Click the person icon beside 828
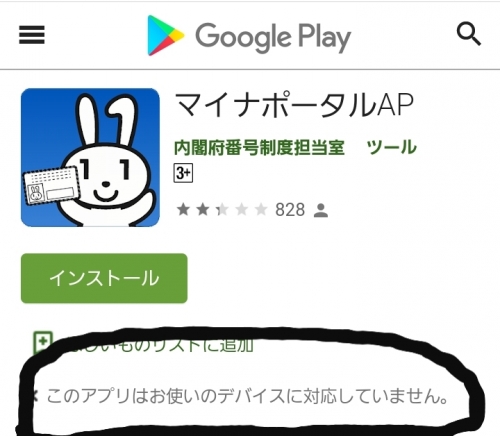 (321, 211)
